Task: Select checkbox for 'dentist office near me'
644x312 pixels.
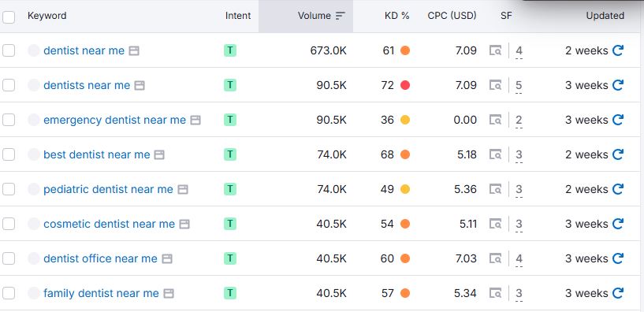Action: click(9, 258)
